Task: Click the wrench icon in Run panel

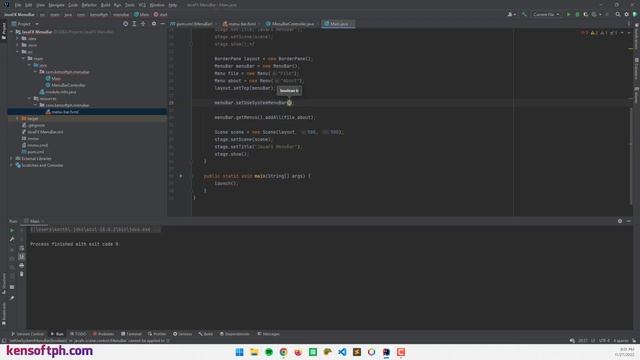Action: (x=12, y=239)
